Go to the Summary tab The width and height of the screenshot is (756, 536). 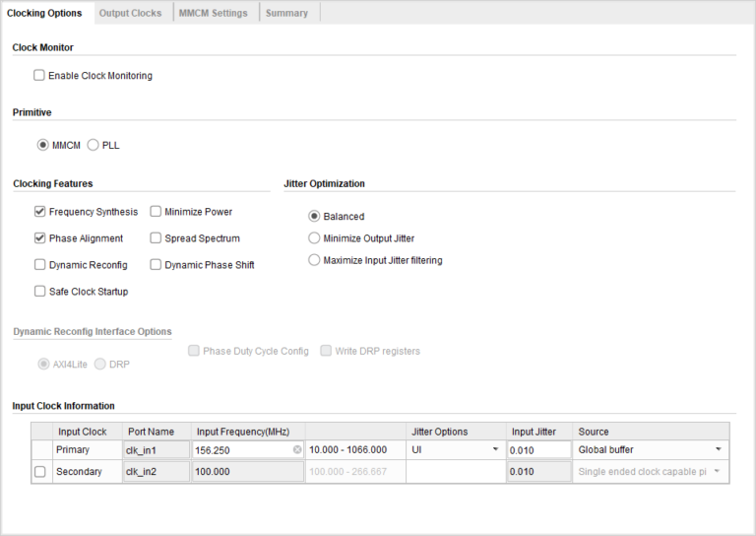tap(286, 13)
